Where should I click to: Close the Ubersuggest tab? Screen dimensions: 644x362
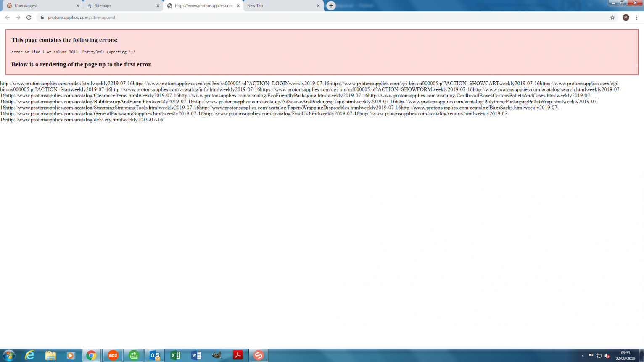(78, 6)
